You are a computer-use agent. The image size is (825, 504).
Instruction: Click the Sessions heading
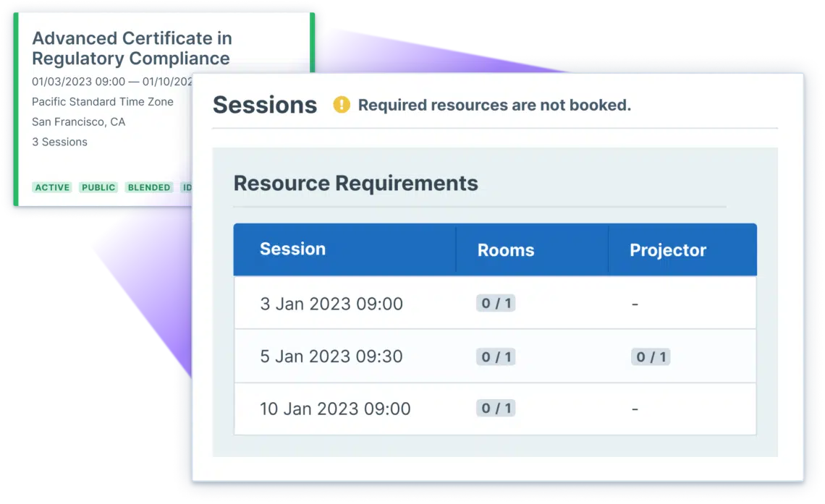tap(265, 105)
